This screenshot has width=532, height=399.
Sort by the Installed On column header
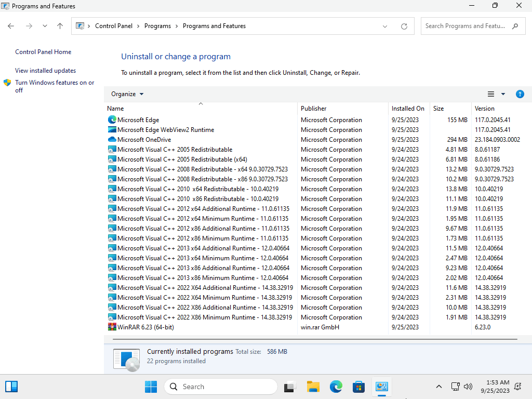coord(409,108)
